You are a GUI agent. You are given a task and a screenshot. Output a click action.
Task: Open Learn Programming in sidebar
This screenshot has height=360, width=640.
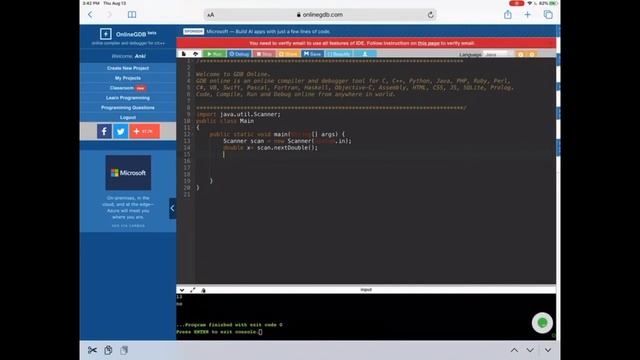click(128, 98)
